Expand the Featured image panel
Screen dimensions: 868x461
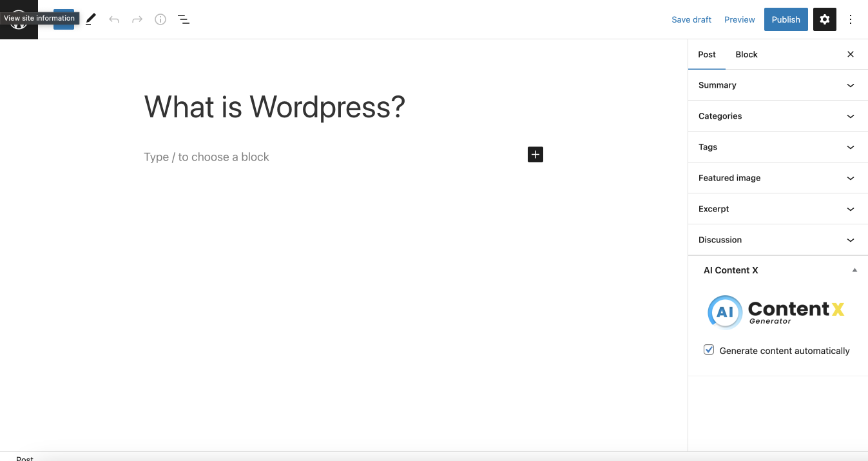click(778, 178)
